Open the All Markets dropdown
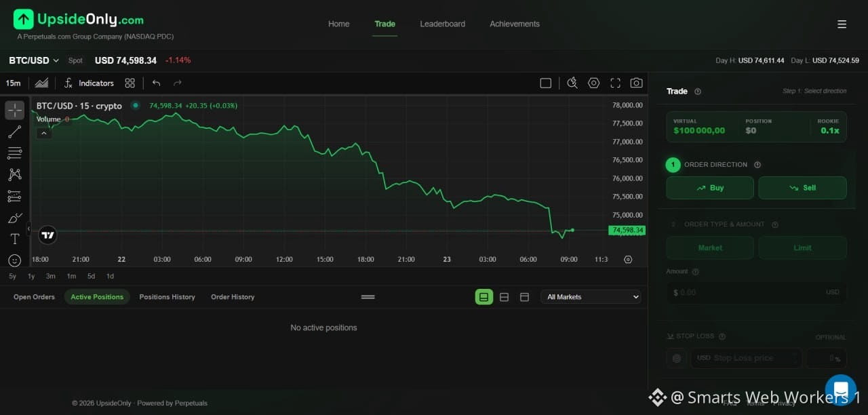The image size is (868, 415). point(591,297)
